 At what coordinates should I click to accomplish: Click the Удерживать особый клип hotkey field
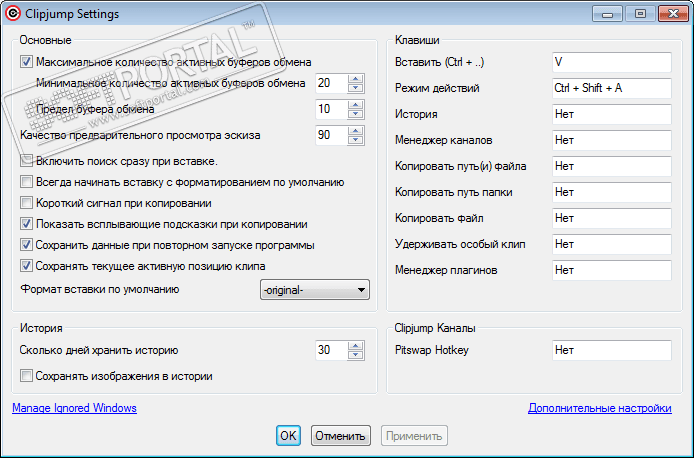click(x=612, y=244)
